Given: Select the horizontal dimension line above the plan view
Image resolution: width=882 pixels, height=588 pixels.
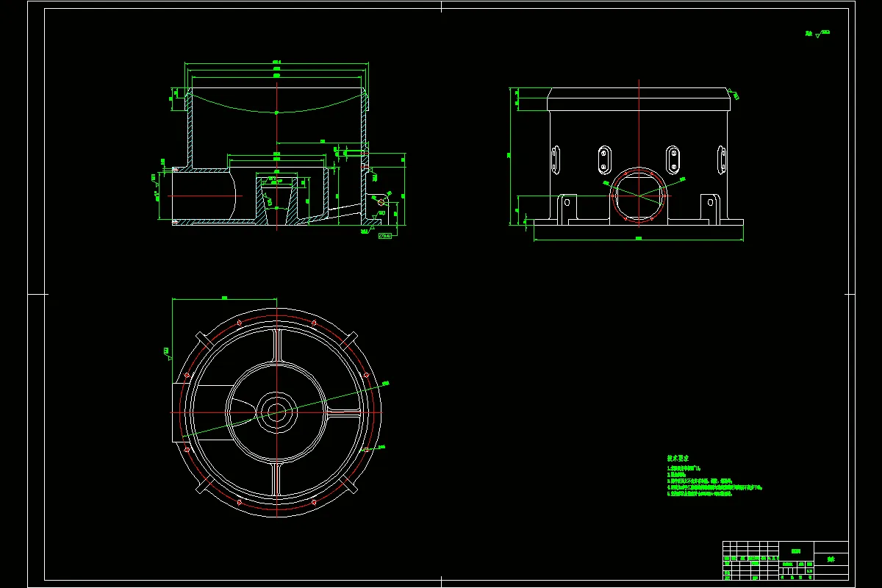Looking at the screenshot, I should click(223, 298).
